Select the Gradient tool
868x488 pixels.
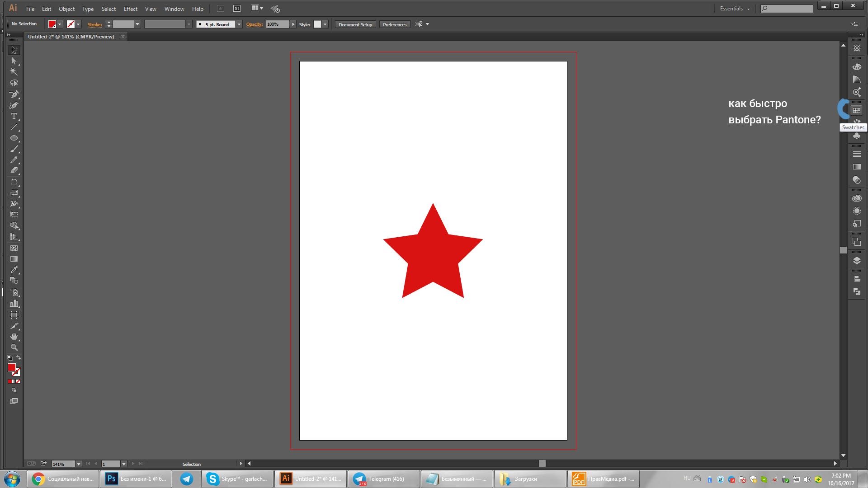coord(14,259)
